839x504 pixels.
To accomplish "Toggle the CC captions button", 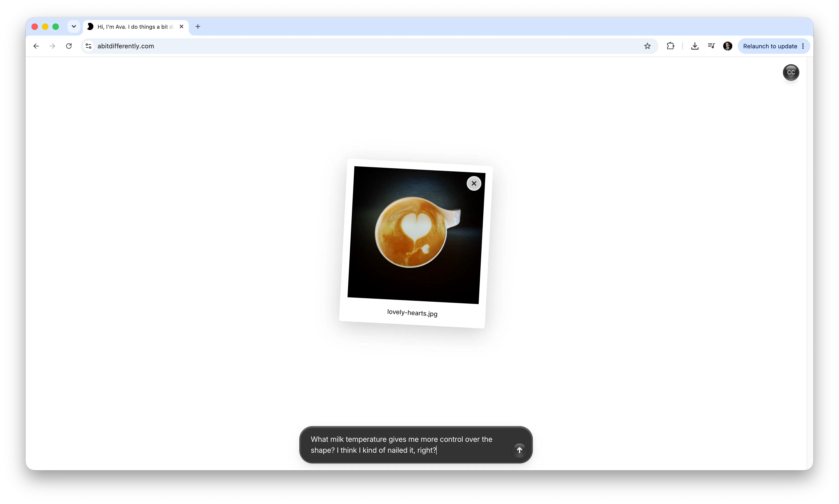I will click(x=791, y=72).
